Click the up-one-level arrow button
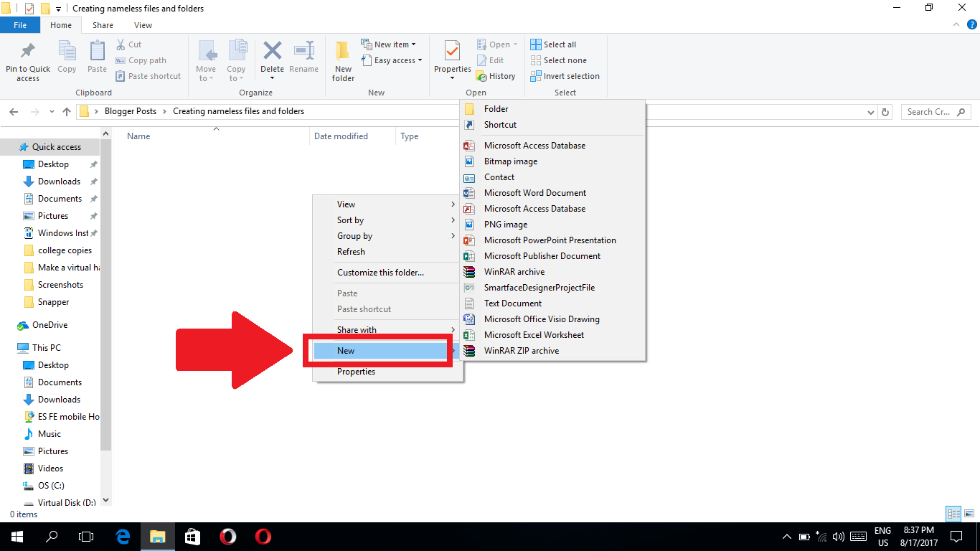The height and width of the screenshot is (551, 980). (67, 112)
